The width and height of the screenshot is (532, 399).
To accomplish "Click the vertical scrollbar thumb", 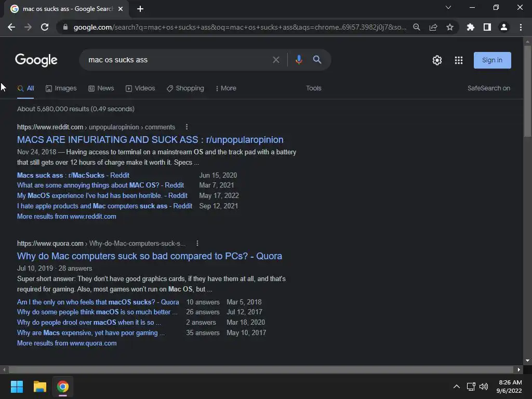I will click(x=527, y=91).
